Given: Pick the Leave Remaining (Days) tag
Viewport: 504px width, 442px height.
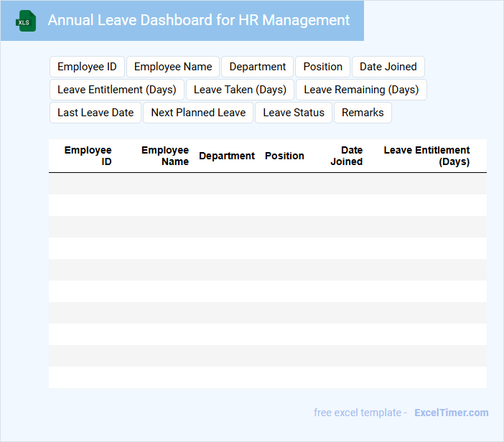Looking at the screenshot, I should pos(361,90).
